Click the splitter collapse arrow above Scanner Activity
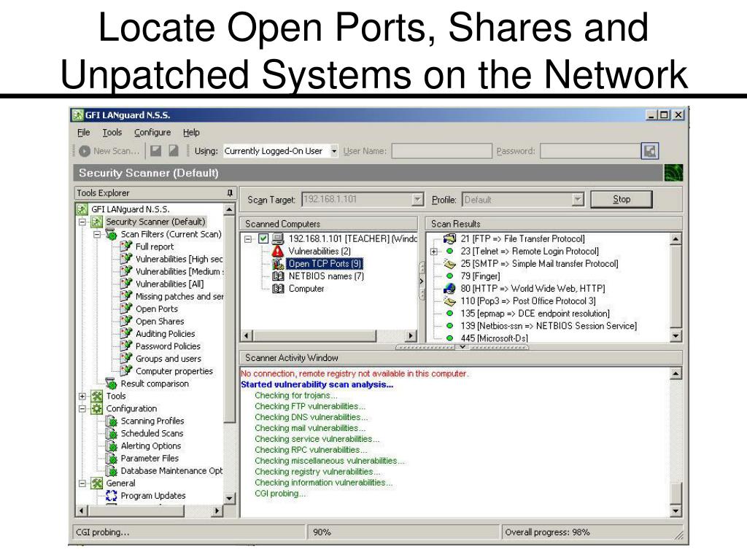 pos(462,347)
